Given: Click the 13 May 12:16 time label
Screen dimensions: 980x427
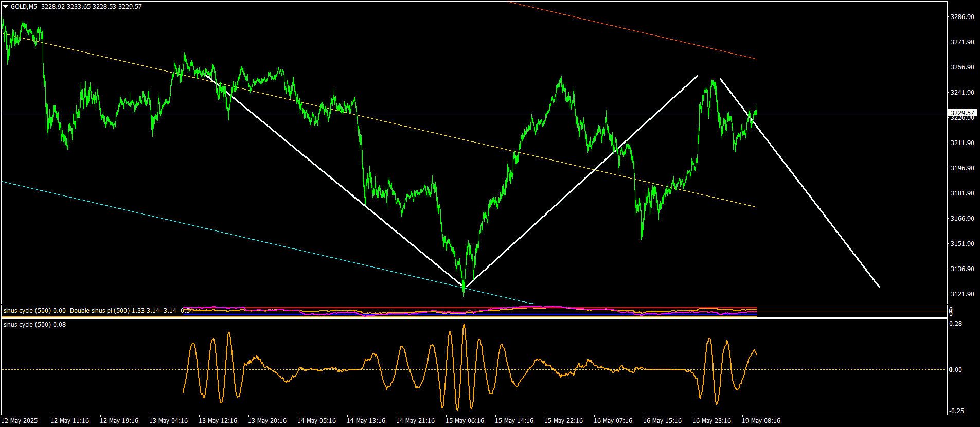Looking at the screenshot, I should (x=218, y=421).
